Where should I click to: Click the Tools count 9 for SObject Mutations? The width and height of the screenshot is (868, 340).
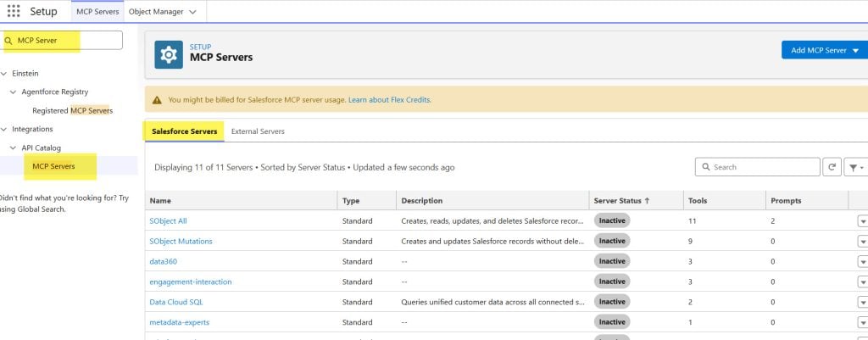[x=690, y=242]
